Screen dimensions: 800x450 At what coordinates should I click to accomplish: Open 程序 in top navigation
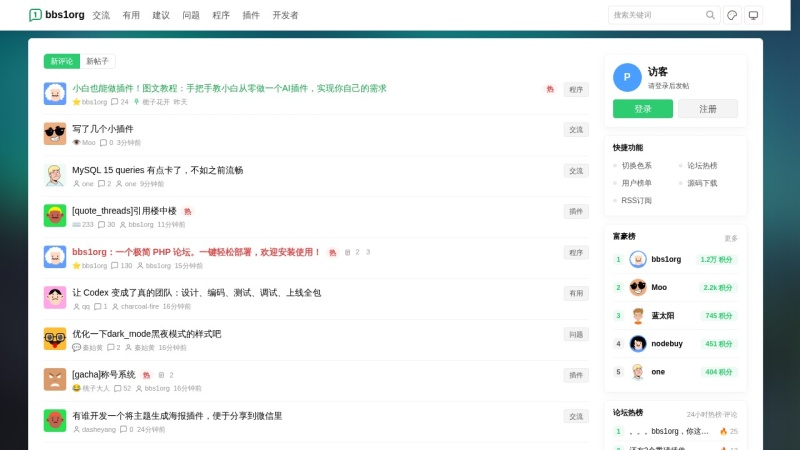click(221, 15)
